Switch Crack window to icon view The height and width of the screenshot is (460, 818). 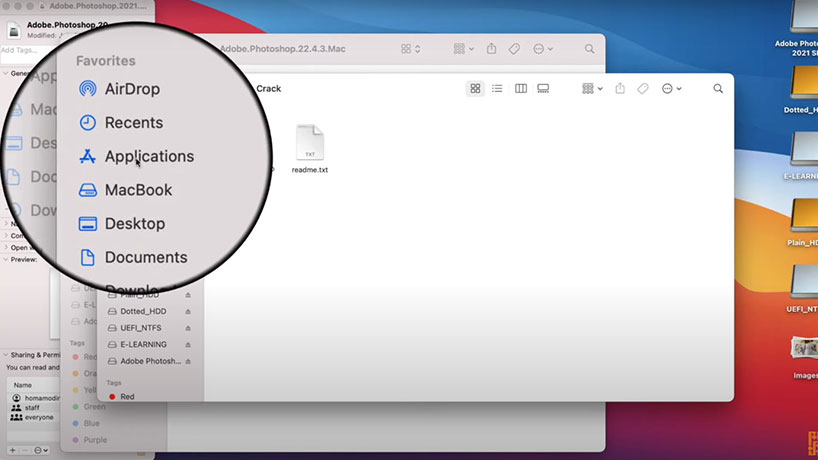[x=475, y=89]
